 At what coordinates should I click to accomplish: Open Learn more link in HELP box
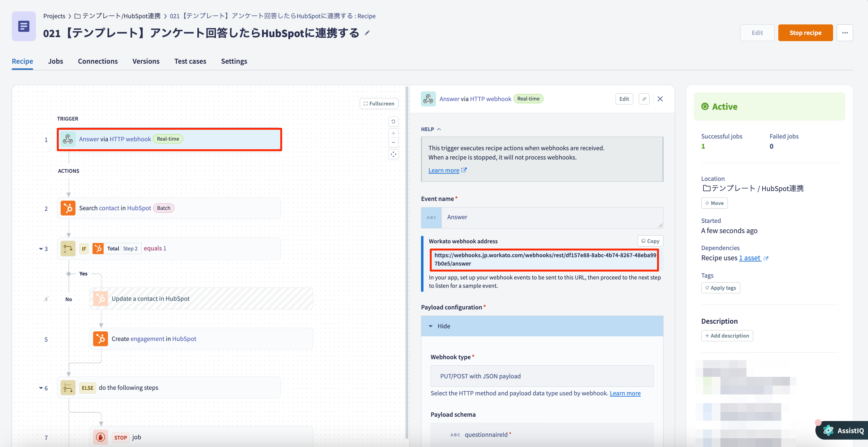[447, 170]
